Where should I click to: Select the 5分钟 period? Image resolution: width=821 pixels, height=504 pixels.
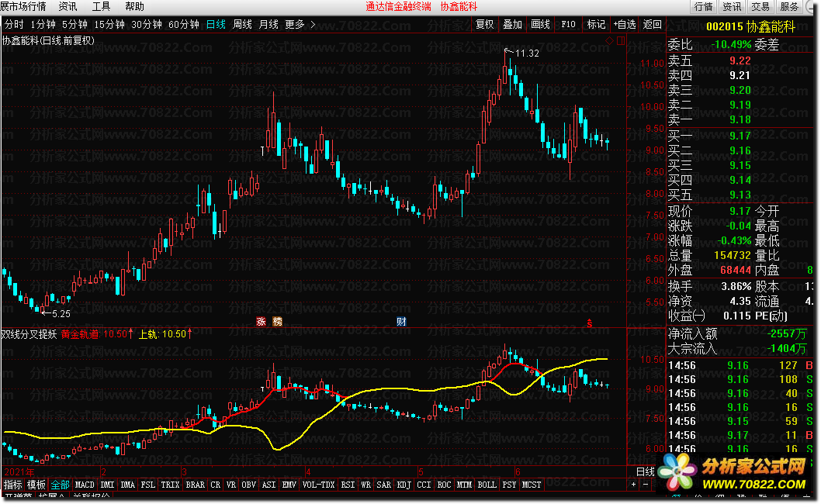(x=74, y=24)
